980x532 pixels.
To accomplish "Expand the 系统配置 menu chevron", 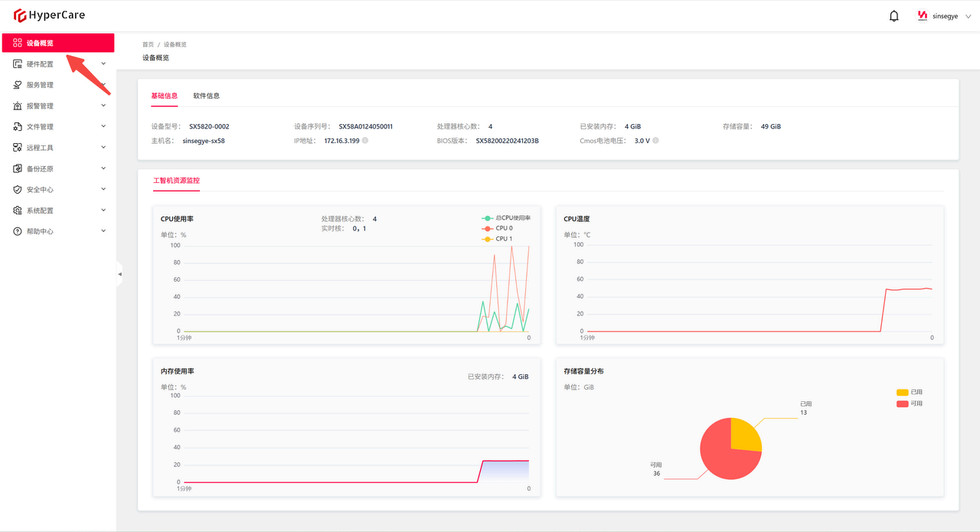I will (x=103, y=210).
